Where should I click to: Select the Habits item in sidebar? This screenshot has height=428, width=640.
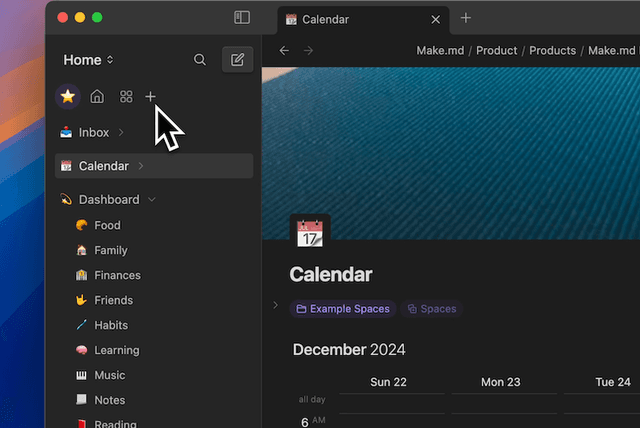click(110, 325)
